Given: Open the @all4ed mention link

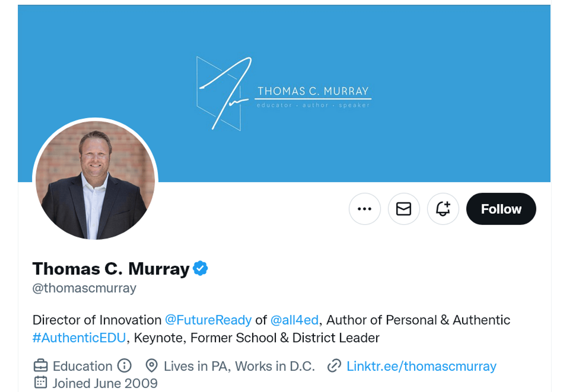Looking at the screenshot, I should [x=294, y=320].
